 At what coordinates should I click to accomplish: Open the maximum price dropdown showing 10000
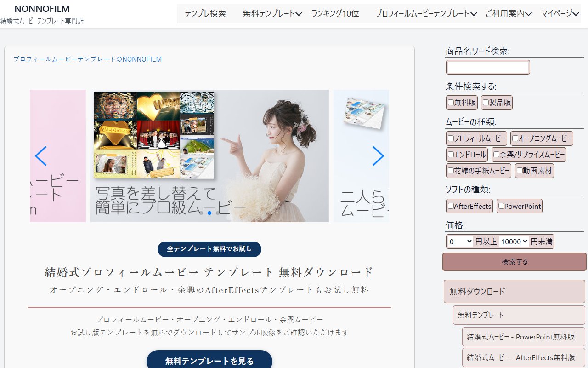(x=514, y=241)
